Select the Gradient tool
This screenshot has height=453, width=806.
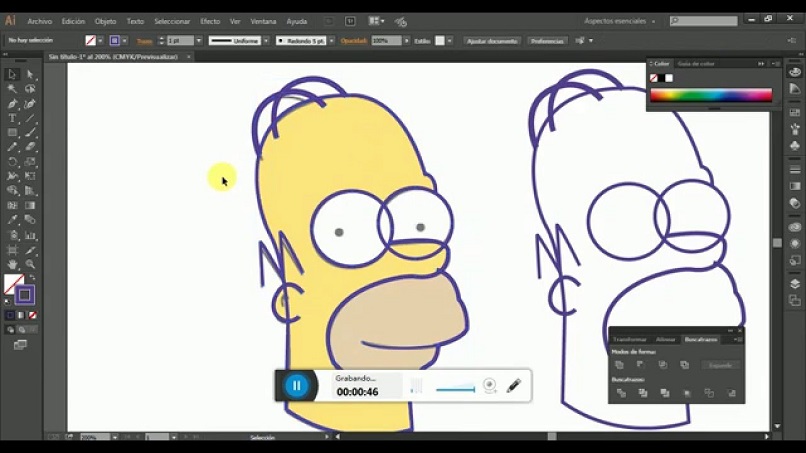(30, 206)
